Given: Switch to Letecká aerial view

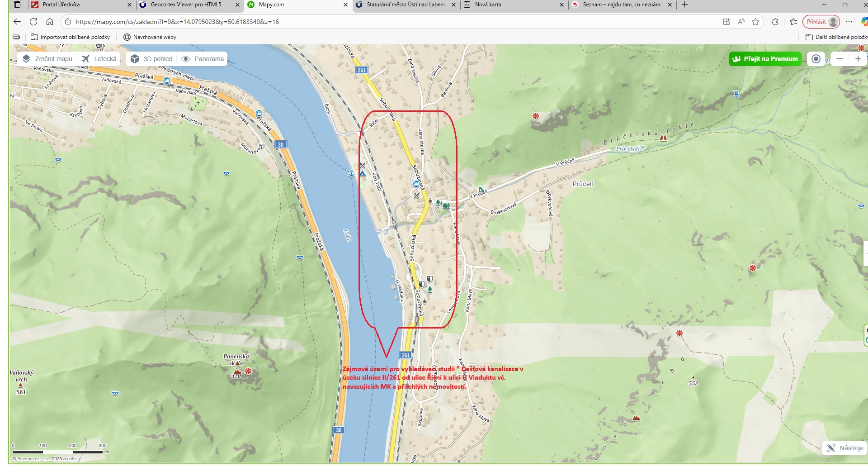Looking at the screenshot, I should click(x=99, y=59).
